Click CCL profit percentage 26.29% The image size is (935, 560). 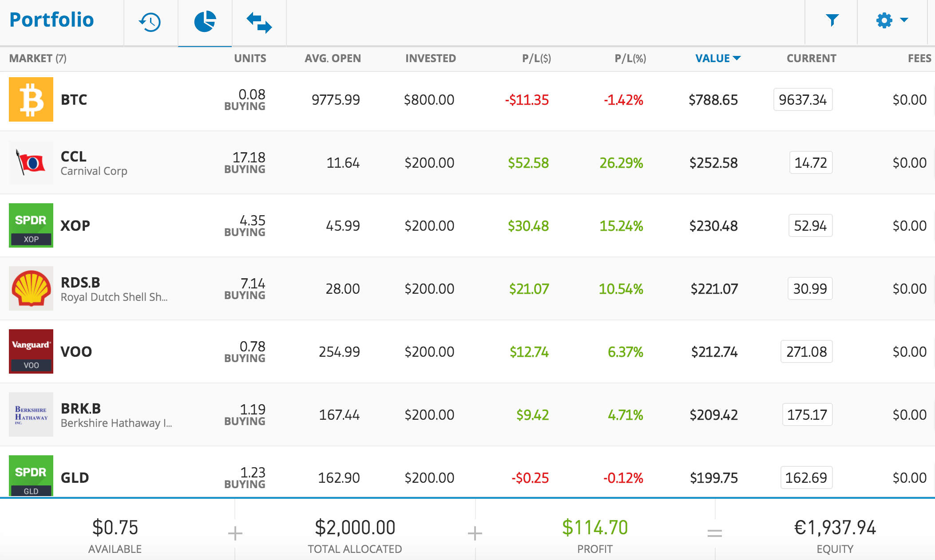[x=621, y=163]
